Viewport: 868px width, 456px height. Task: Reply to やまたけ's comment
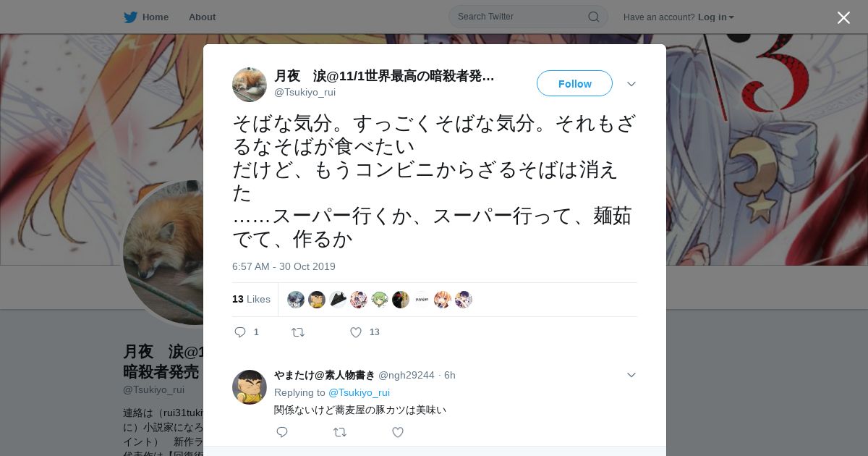[x=282, y=432]
